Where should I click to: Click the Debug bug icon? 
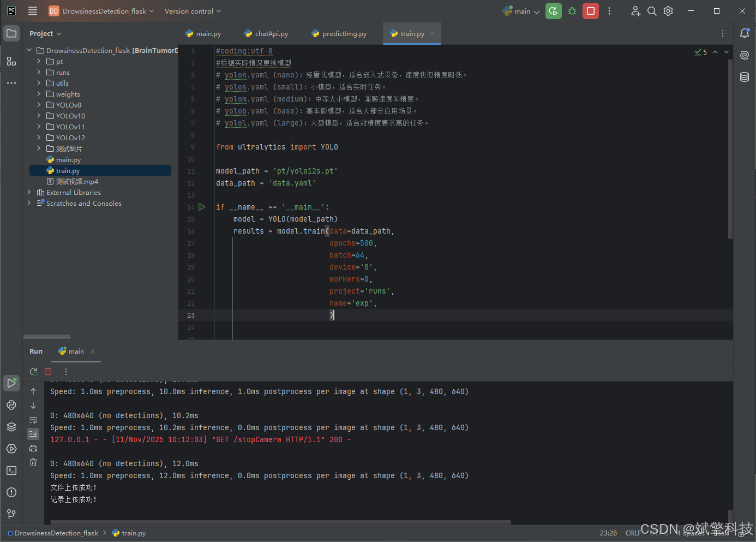pyautogui.click(x=572, y=11)
